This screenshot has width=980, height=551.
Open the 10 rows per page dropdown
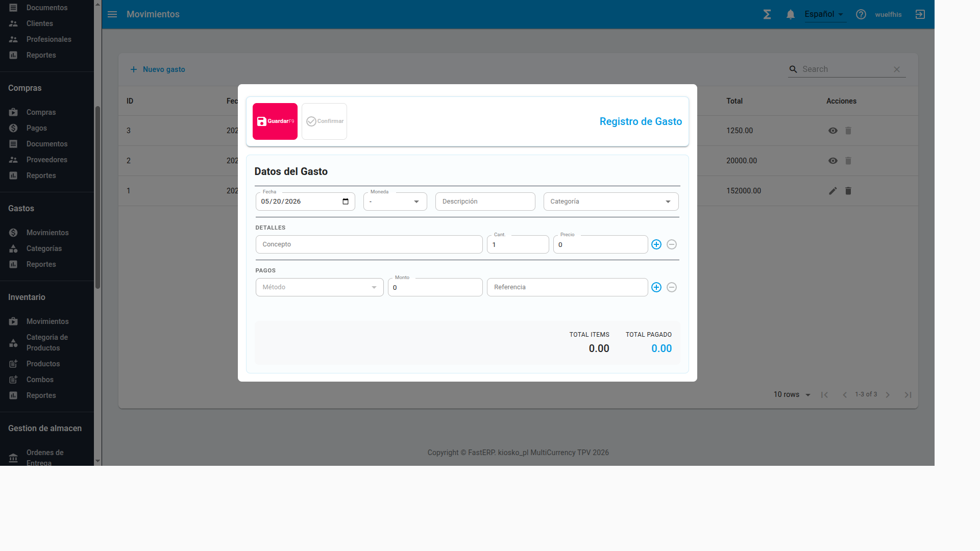pos(792,394)
